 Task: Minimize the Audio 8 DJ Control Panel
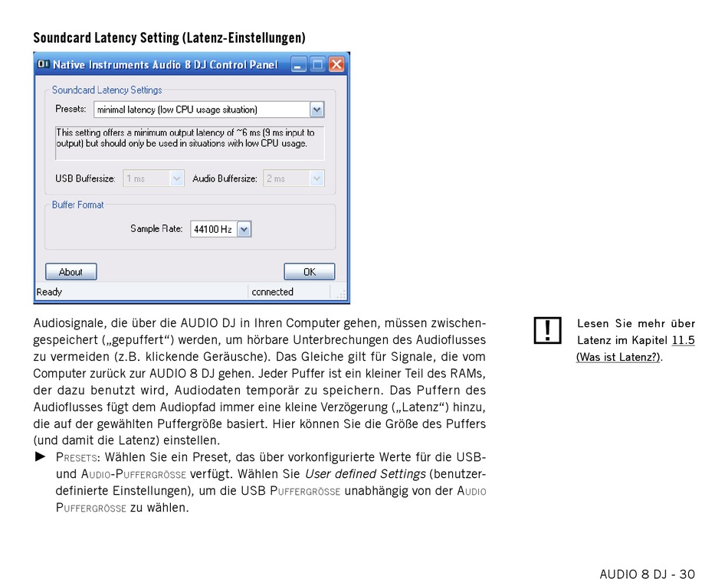pyautogui.click(x=299, y=64)
